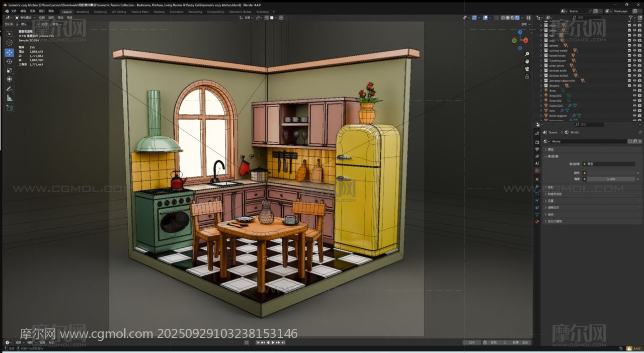644x353 pixels.
Task: Uncheck the cutting board collection checkbox
Action: 629,50
